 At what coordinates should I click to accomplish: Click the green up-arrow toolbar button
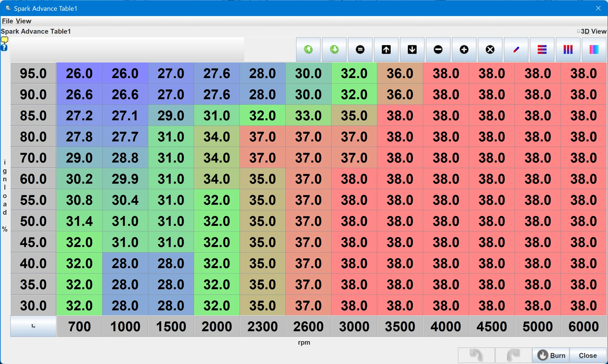pyautogui.click(x=308, y=50)
